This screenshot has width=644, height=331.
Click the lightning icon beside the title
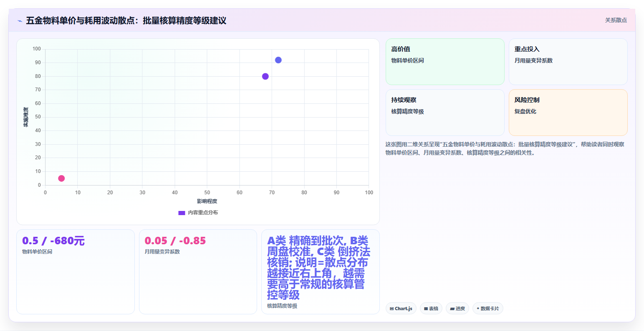tap(20, 21)
